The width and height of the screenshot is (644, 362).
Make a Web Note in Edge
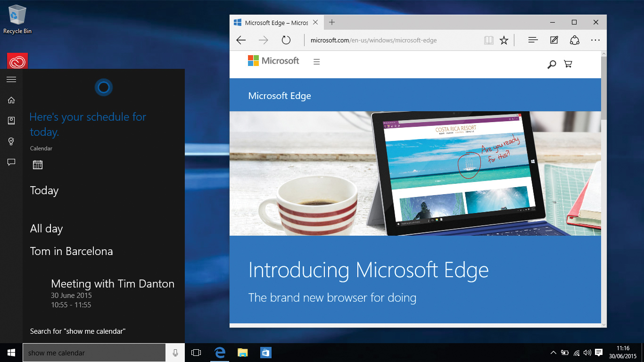554,40
